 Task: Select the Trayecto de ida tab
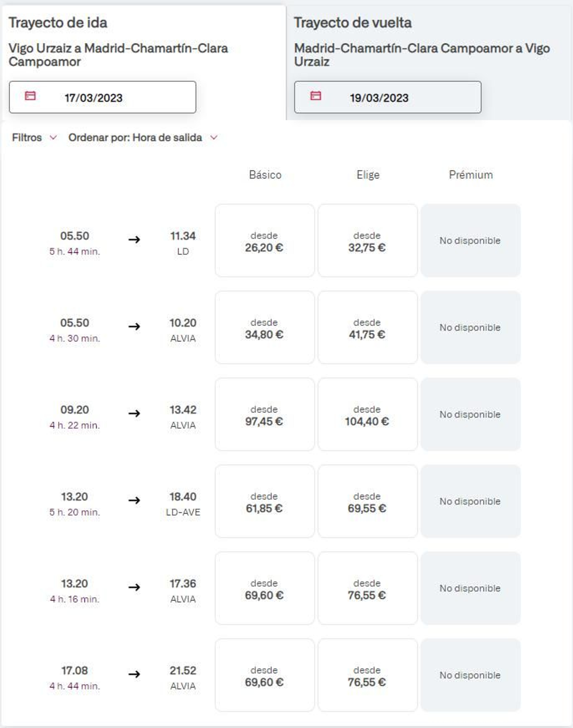(x=58, y=23)
